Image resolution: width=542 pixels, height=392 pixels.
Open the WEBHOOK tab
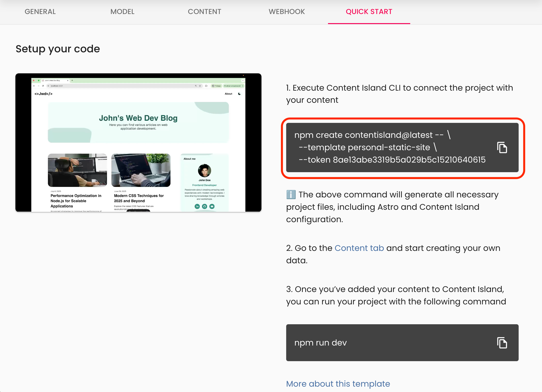(286, 11)
